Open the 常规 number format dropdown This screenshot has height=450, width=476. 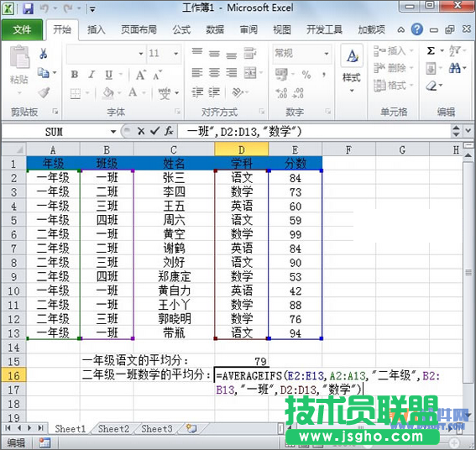[x=327, y=54]
